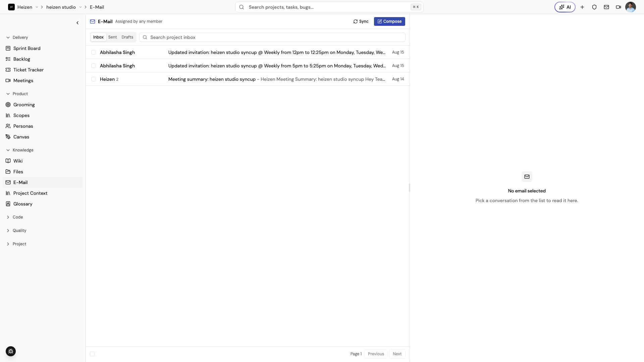
Task: Collapse the sidebar with the left arrow
Action: coord(77,23)
